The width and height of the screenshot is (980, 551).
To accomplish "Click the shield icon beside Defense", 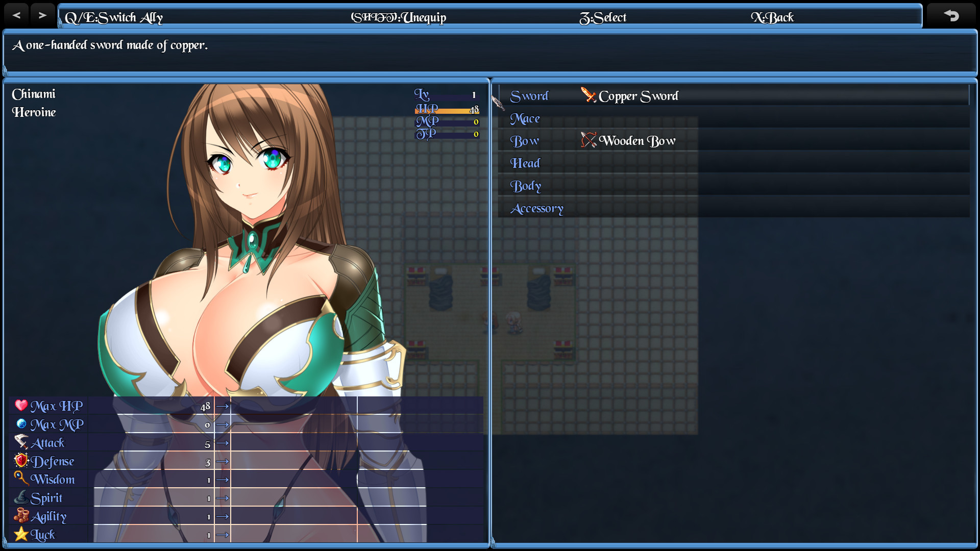I will (x=21, y=459).
